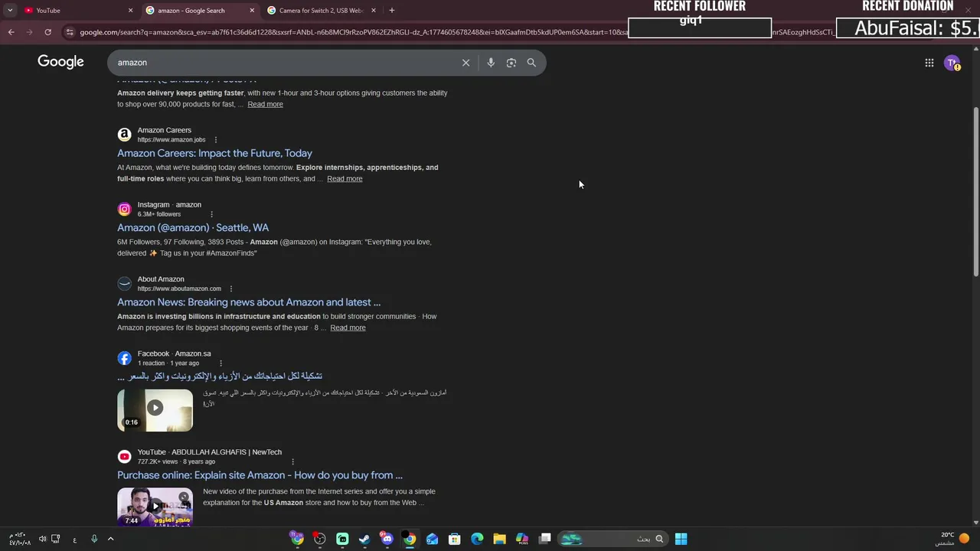Open the Facebook Amazon.sa Arabic result title
980x551 pixels.
tap(220, 377)
